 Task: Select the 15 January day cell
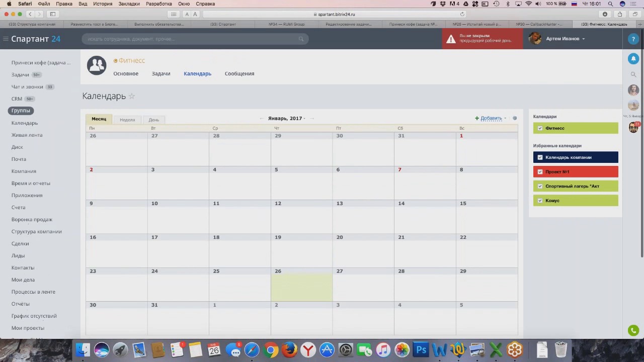(487, 217)
